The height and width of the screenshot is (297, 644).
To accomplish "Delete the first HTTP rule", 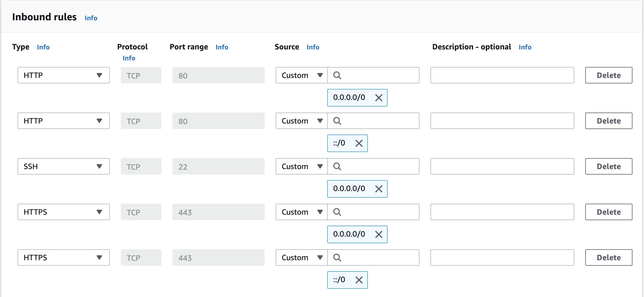I will click(608, 75).
